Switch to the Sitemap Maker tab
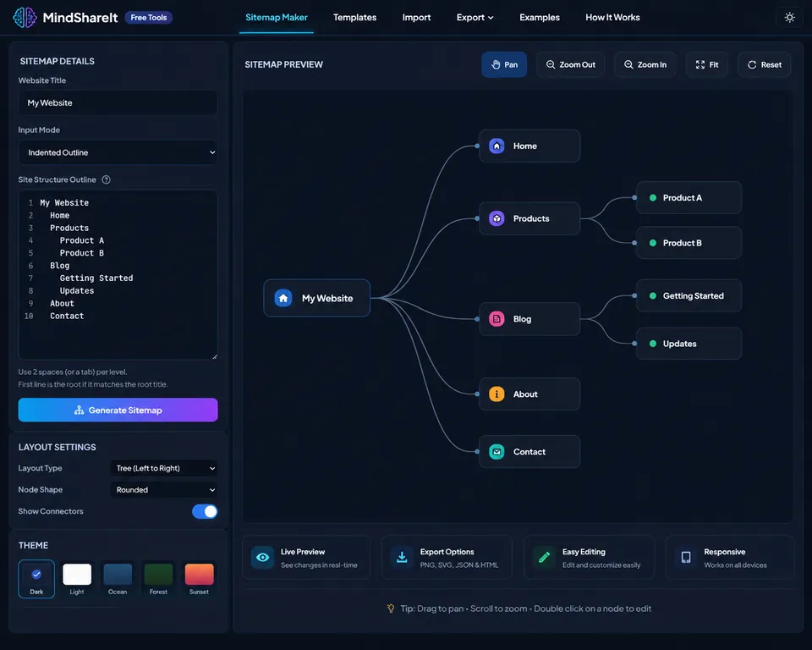Screen dimensions: 812x650 [x=277, y=18]
